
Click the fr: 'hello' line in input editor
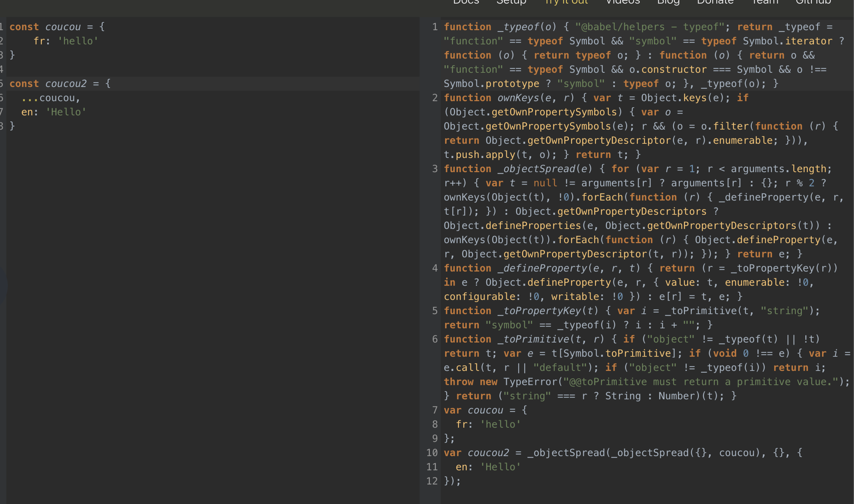click(x=66, y=41)
